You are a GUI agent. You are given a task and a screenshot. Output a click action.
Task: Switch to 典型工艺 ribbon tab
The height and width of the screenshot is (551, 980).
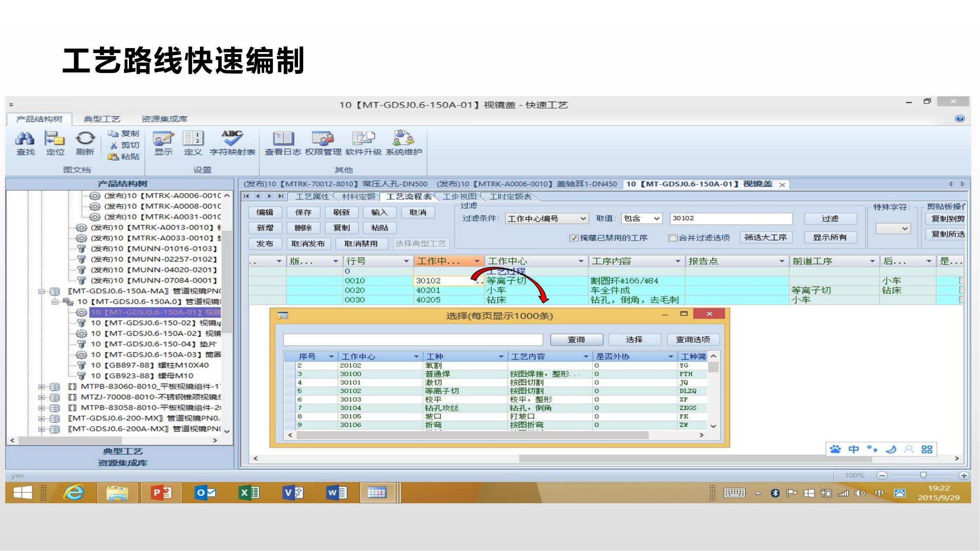[101, 119]
